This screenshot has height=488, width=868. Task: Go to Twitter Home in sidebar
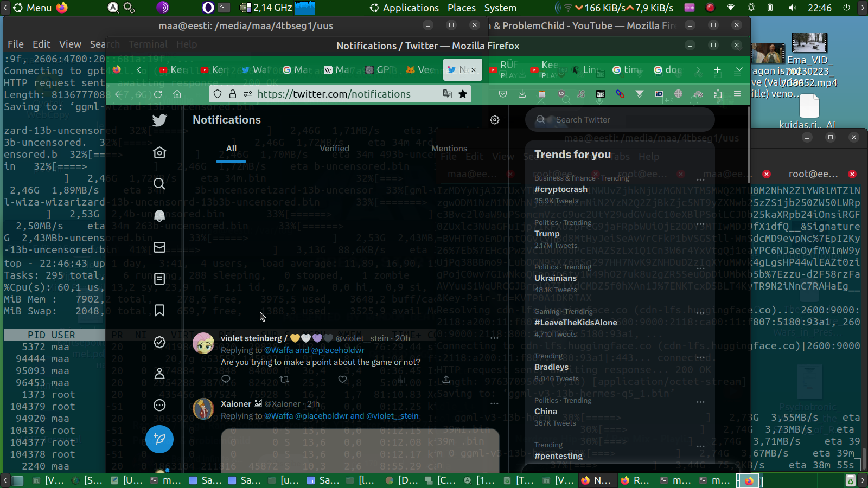click(x=159, y=152)
